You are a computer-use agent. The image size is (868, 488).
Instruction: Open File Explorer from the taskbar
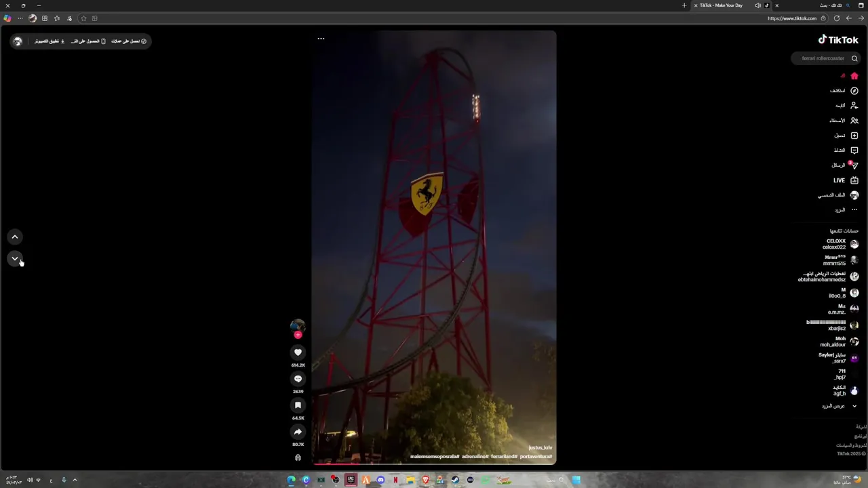pyautogui.click(x=410, y=480)
